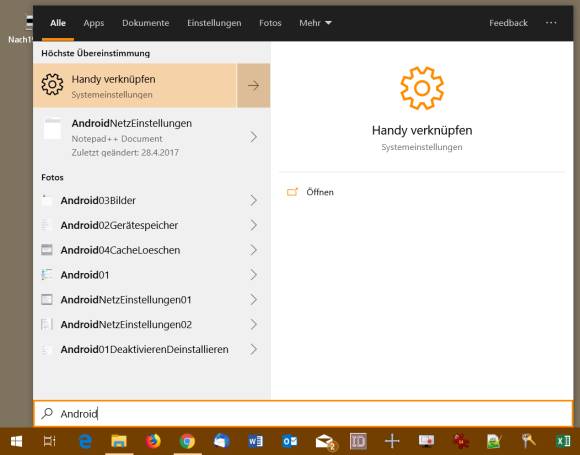Launch Firefox from the taskbar
The image size is (580, 455).
pos(153,441)
